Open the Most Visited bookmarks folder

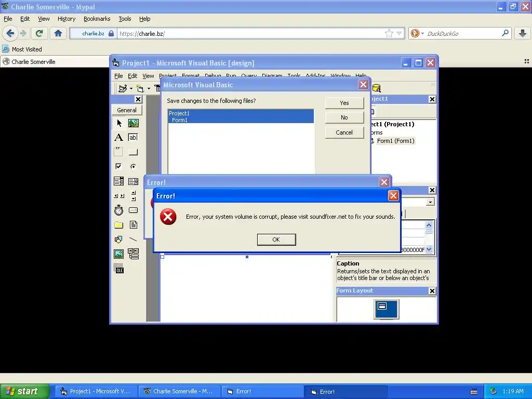pyautogui.click(x=22, y=49)
